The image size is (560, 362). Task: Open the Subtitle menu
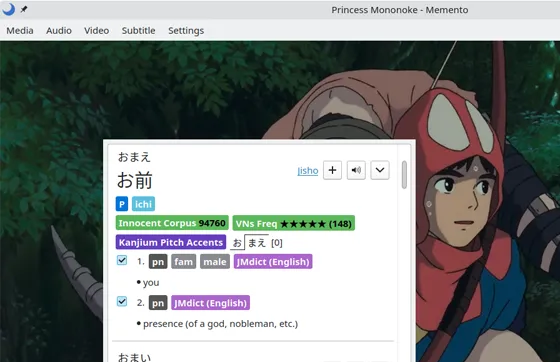pos(139,31)
